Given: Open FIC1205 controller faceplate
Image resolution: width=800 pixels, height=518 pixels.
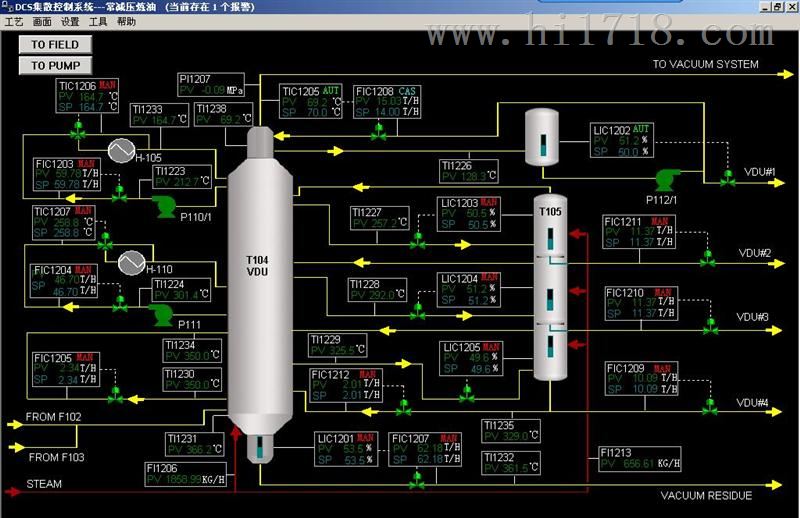Looking at the screenshot, I should click(65, 368).
